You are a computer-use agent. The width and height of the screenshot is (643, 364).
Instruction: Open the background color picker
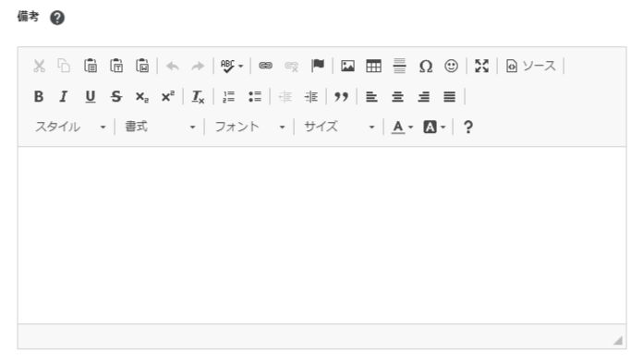click(x=434, y=127)
